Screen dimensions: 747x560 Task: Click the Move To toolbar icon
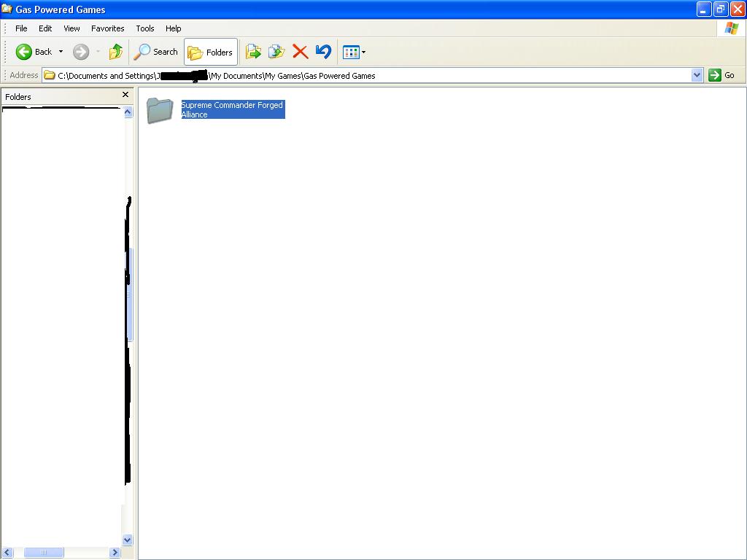tap(253, 52)
